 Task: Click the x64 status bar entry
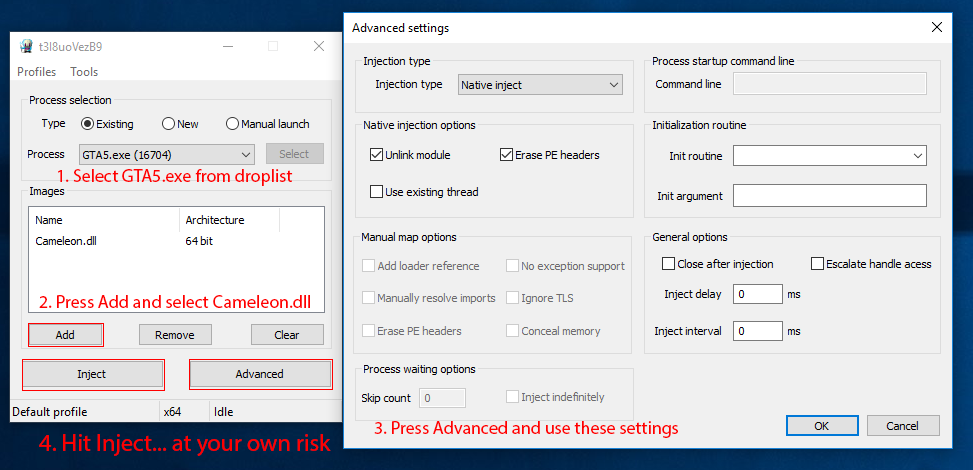click(172, 412)
